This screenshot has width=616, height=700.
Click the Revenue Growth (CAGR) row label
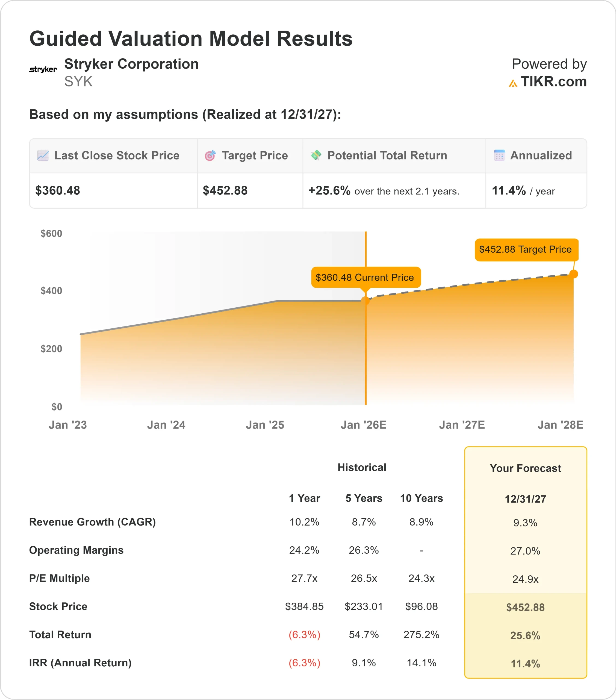[92, 522]
